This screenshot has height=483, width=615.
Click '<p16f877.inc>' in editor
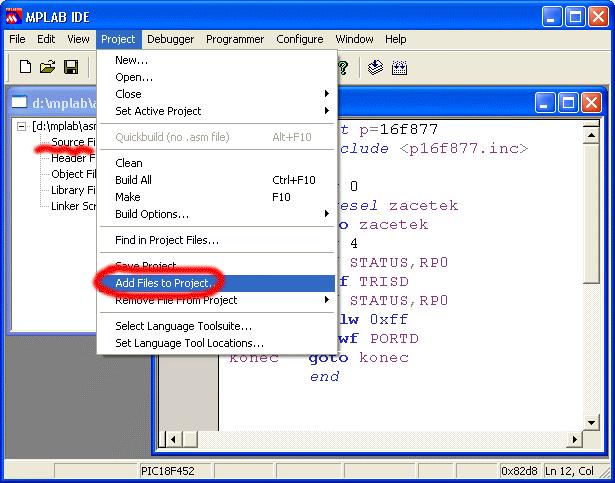point(464,149)
